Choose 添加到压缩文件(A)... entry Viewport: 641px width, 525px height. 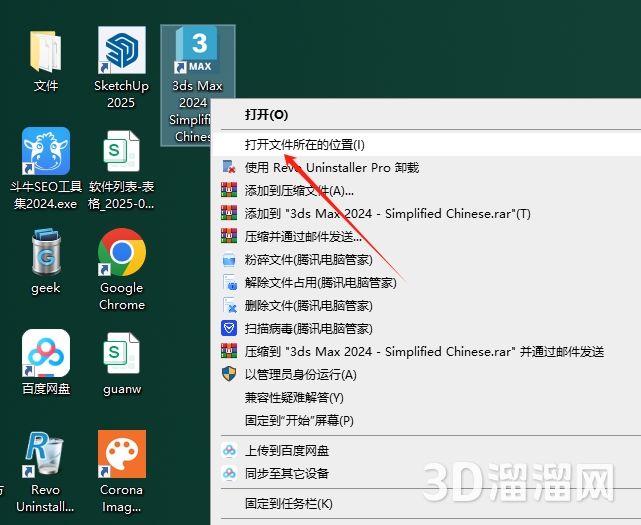(426, 191)
